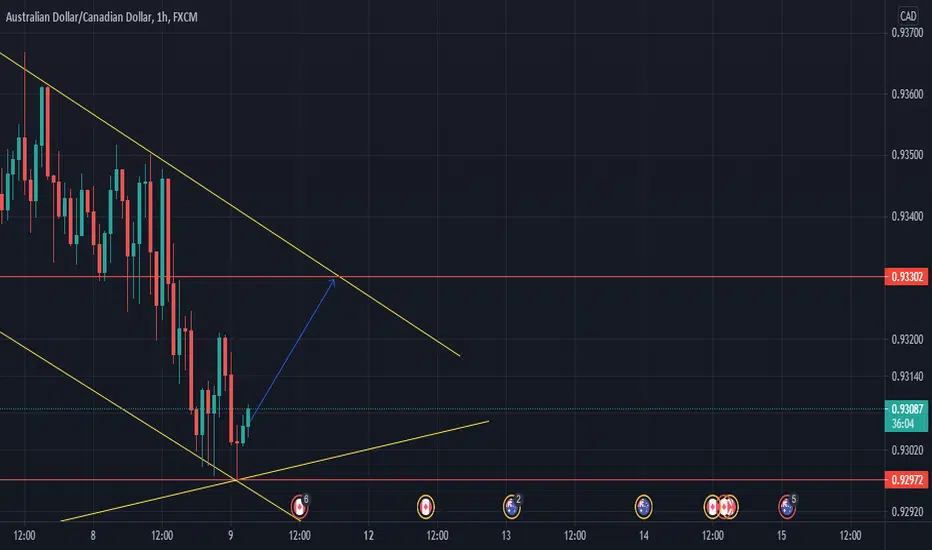Open Australia economic event icon with badge 5
Screen dimensions: 932x550
pyautogui.click(x=787, y=507)
